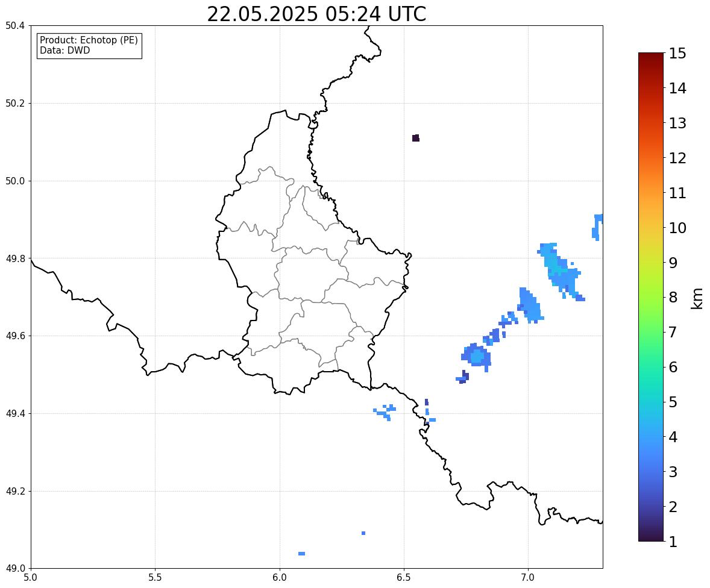Click the y-axis tick label "50.0"
Viewport: 710px width, 588px height.
(15, 181)
